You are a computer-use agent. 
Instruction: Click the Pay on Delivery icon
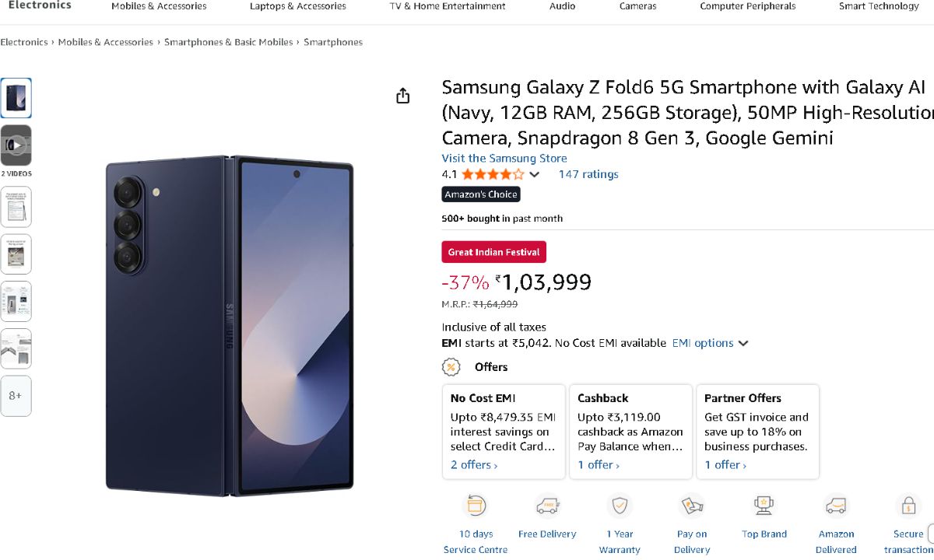coord(691,506)
